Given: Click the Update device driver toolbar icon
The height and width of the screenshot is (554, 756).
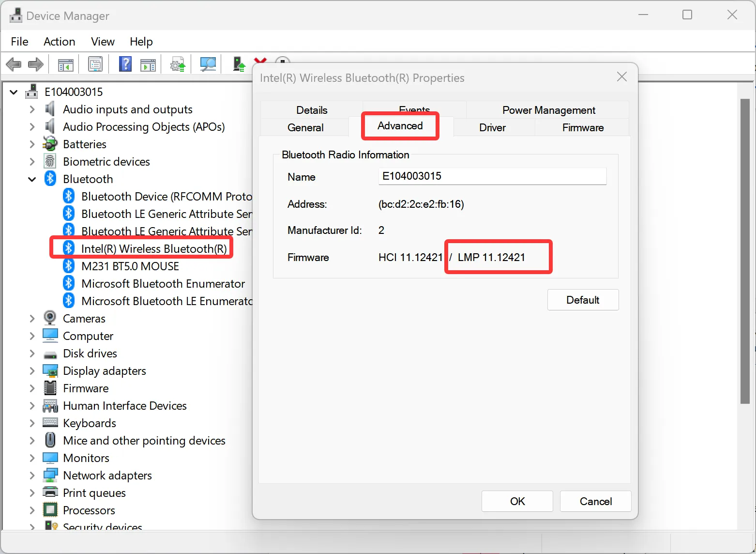Looking at the screenshot, I should pos(178,64).
